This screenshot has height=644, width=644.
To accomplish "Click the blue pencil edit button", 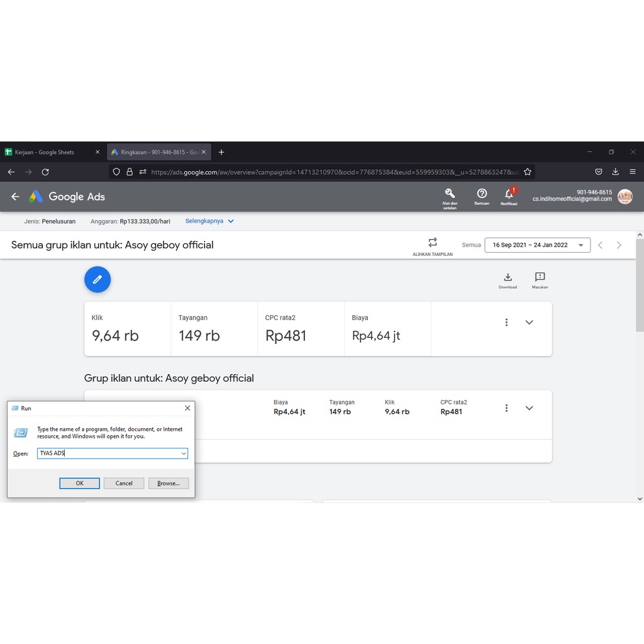I will pos(97,280).
